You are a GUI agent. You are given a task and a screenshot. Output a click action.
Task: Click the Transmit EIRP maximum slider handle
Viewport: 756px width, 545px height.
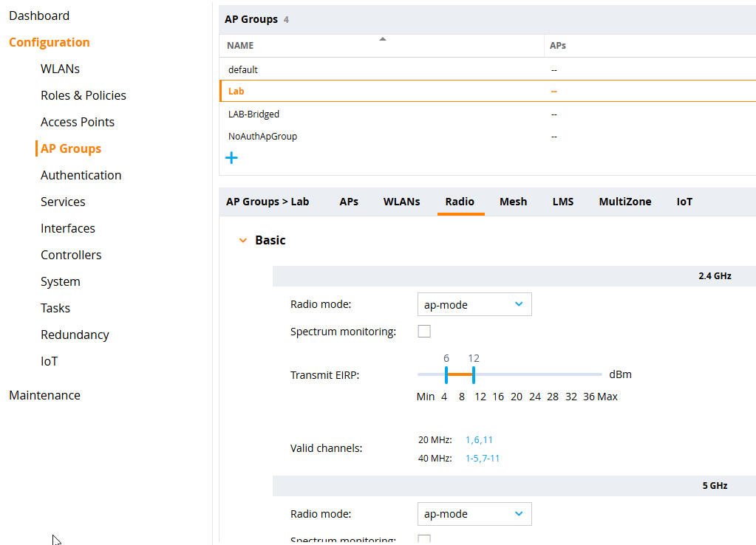tap(474, 374)
